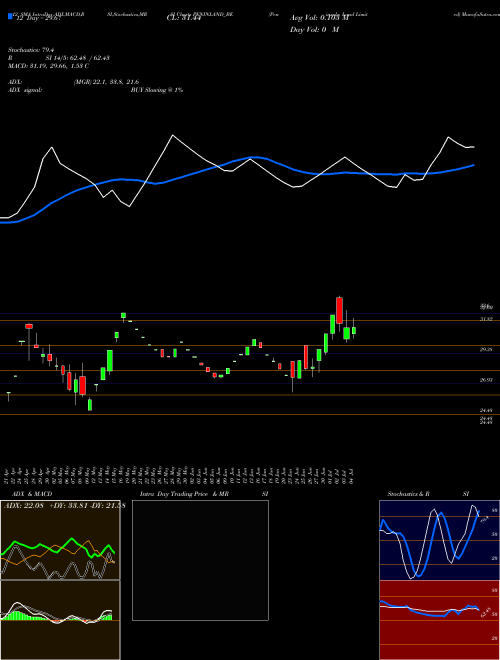
Task: Click the 'SI 14/3: 62.48 / 62.48' reading
Action: 78,58
